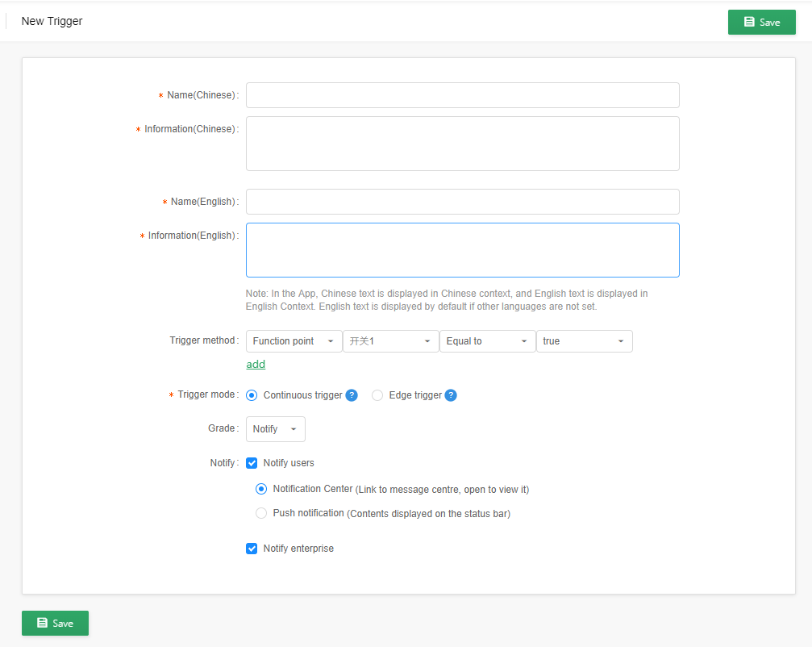Click the Continuous trigger help icon
812x647 pixels.
(x=352, y=395)
